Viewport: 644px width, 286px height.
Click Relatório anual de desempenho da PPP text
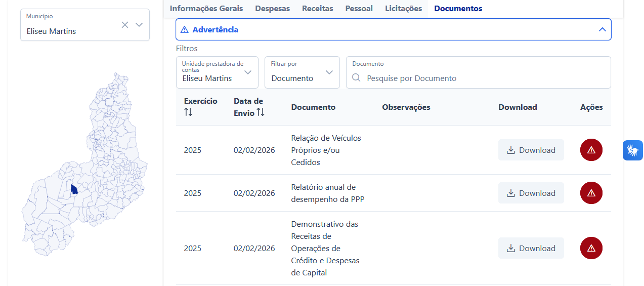328,193
